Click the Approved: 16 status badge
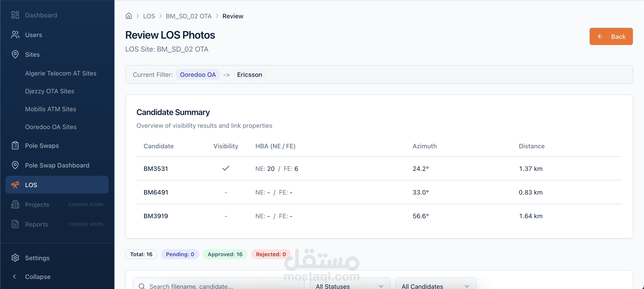 click(x=225, y=254)
